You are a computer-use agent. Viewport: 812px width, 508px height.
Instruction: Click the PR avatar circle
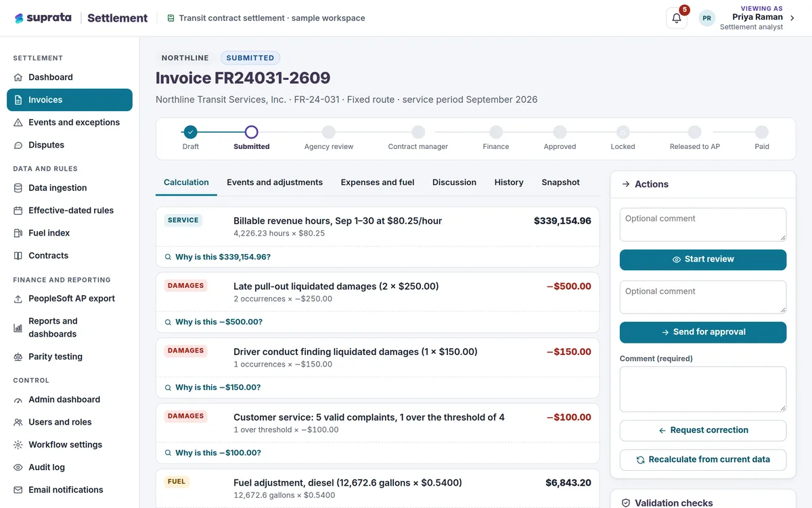pyautogui.click(x=707, y=18)
